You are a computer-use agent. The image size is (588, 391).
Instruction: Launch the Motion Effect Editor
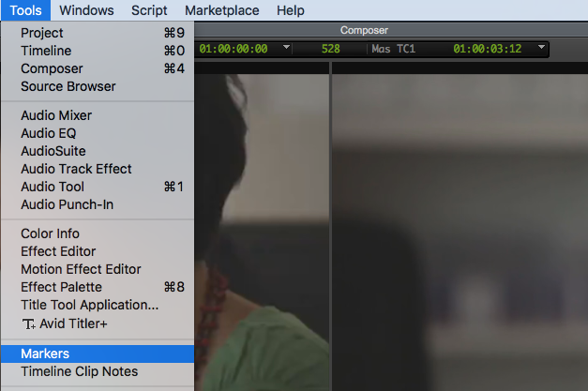pyautogui.click(x=81, y=269)
